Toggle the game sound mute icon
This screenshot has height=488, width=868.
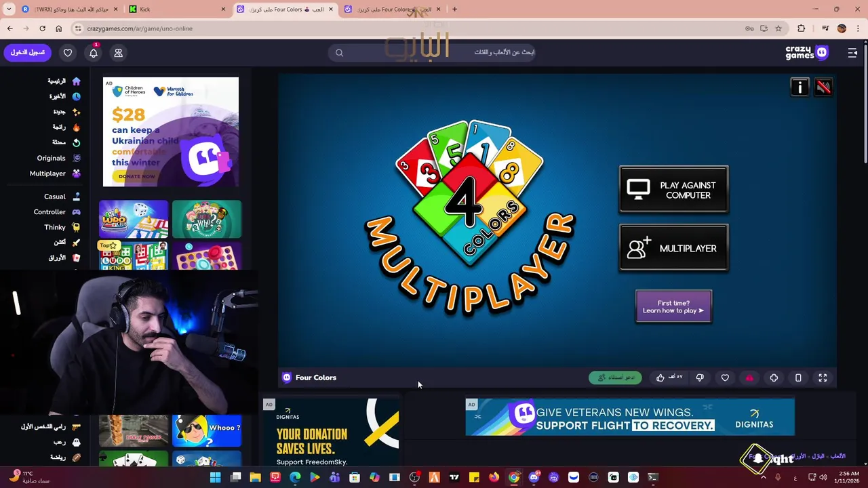pos(823,87)
